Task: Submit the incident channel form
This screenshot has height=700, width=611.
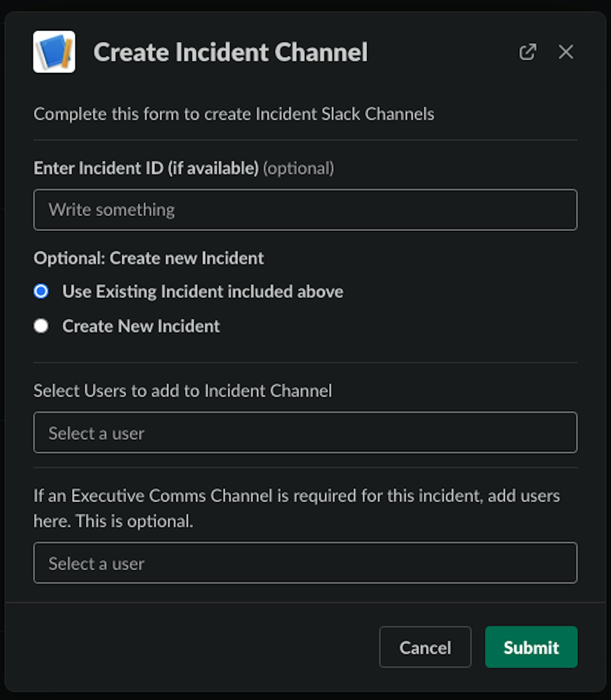Action: [x=531, y=647]
